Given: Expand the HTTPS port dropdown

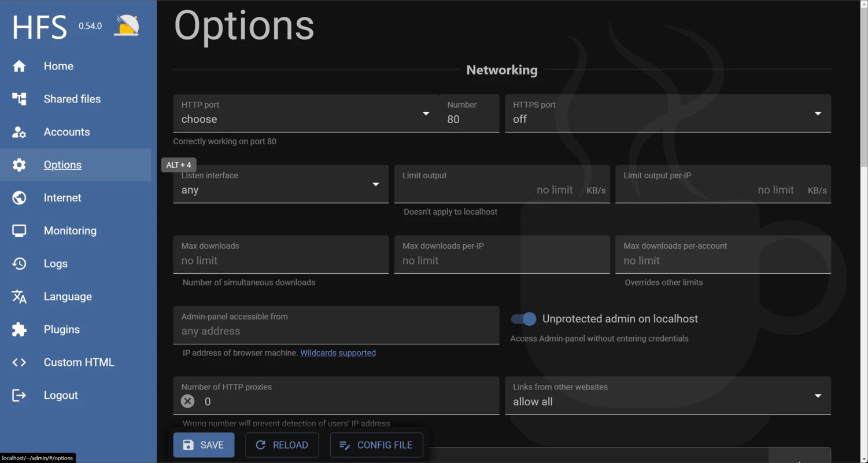Looking at the screenshot, I should (x=668, y=113).
